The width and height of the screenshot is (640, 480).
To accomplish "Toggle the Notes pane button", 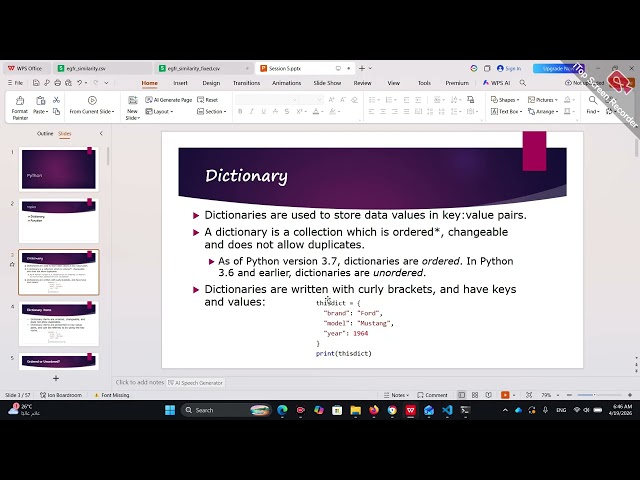I will 396,395.
